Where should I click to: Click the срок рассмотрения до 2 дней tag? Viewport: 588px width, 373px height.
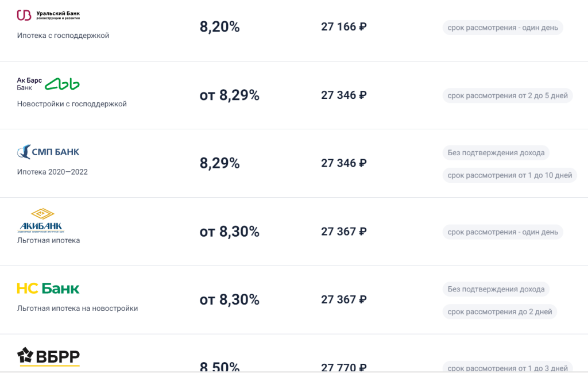[500, 312]
